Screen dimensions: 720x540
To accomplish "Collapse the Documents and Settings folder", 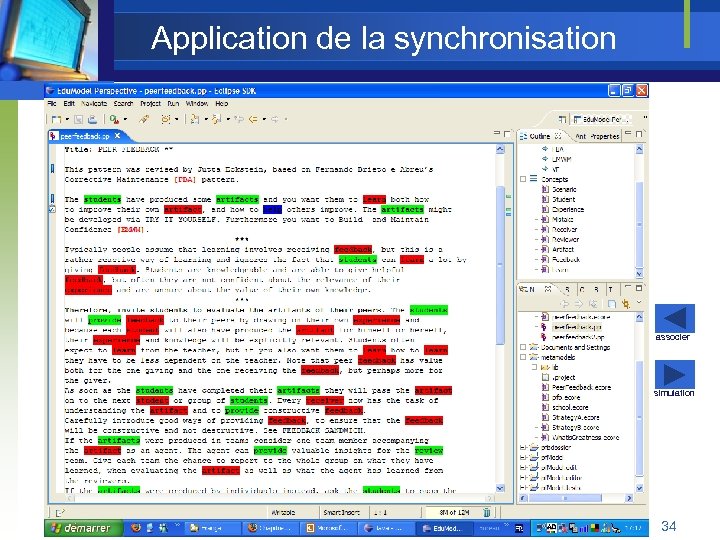I will (x=523, y=347).
